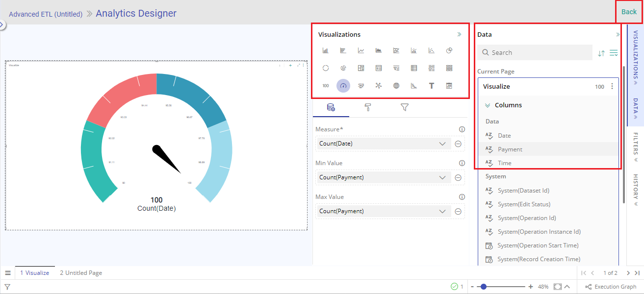Click the sort icon in Data panel
The image size is (644, 294).
tap(601, 53)
